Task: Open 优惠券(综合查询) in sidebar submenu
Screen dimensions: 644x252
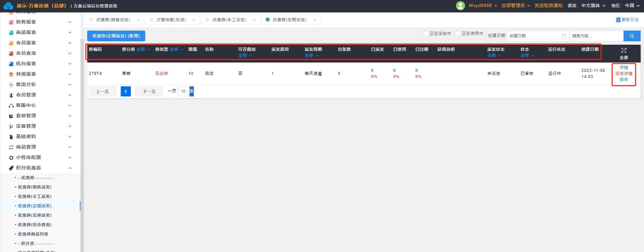Action: [35, 225]
